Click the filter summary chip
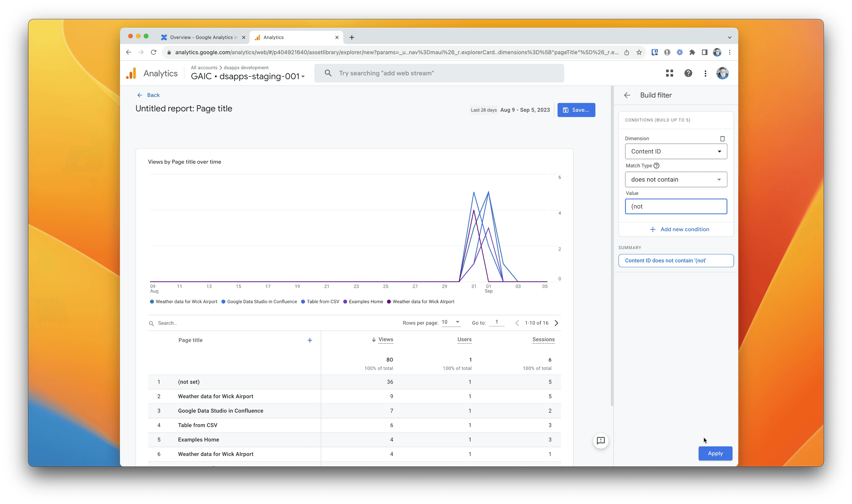The height and width of the screenshot is (504, 852). pyautogui.click(x=676, y=261)
